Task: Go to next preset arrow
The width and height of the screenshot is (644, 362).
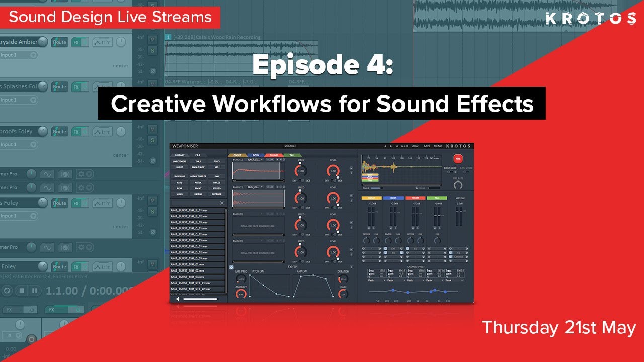Action: pos(391,146)
